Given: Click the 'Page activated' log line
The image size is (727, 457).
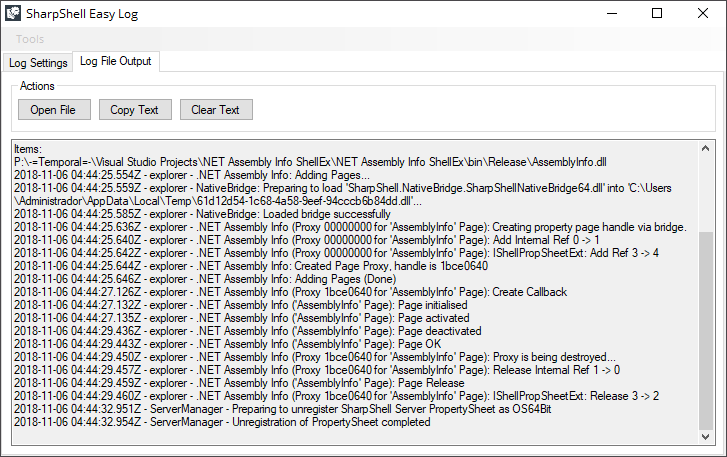Looking at the screenshot, I should [242, 317].
